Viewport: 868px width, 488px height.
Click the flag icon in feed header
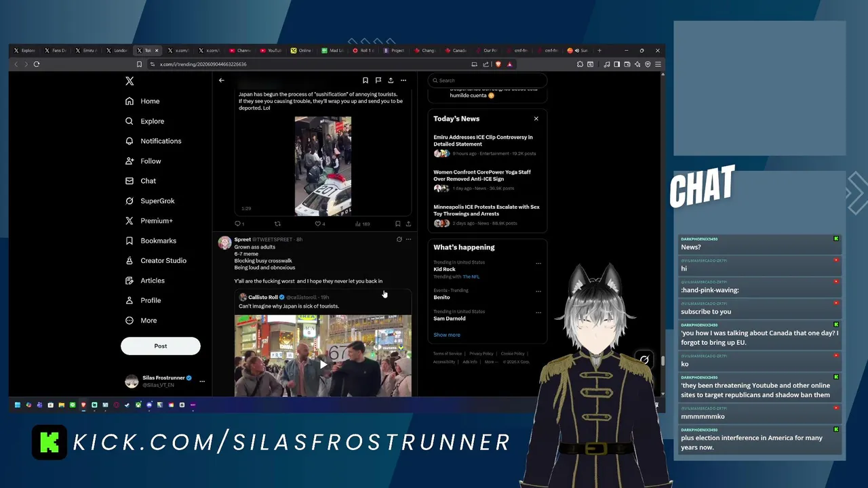tap(378, 81)
